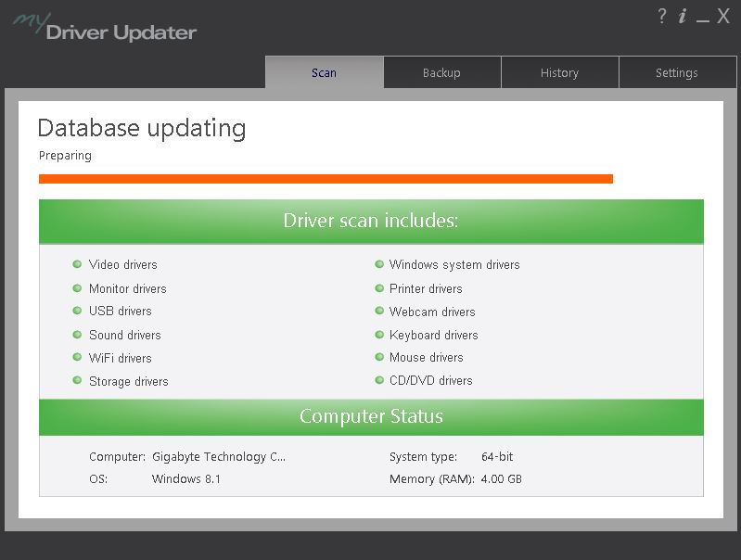
Task: Select the 'Mouse drivers' text
Action: [427, 357]
